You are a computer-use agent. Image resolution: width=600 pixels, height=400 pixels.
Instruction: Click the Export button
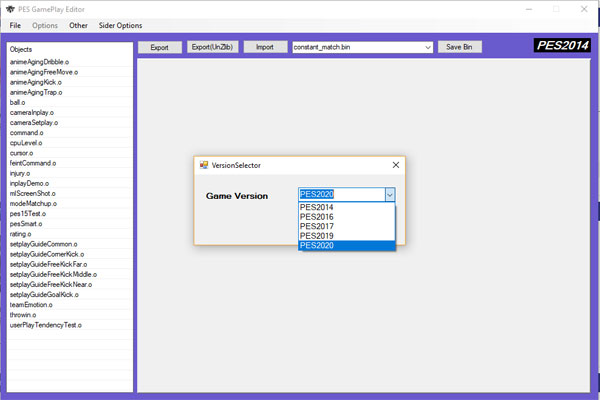click(160, 47)
